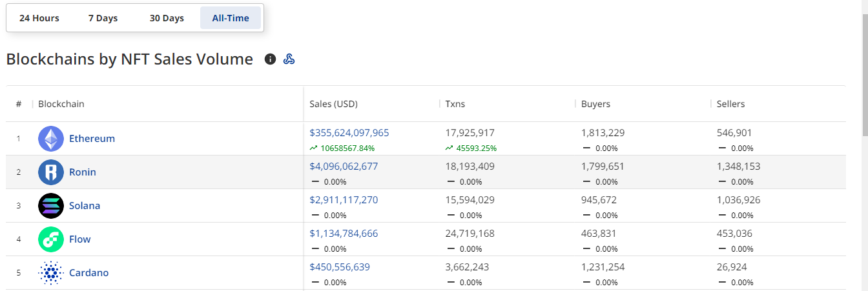The height and width of the screenshot is (291, 868).
Task: Switch to the 7 Days tab
Action: (x=103, y=18)
